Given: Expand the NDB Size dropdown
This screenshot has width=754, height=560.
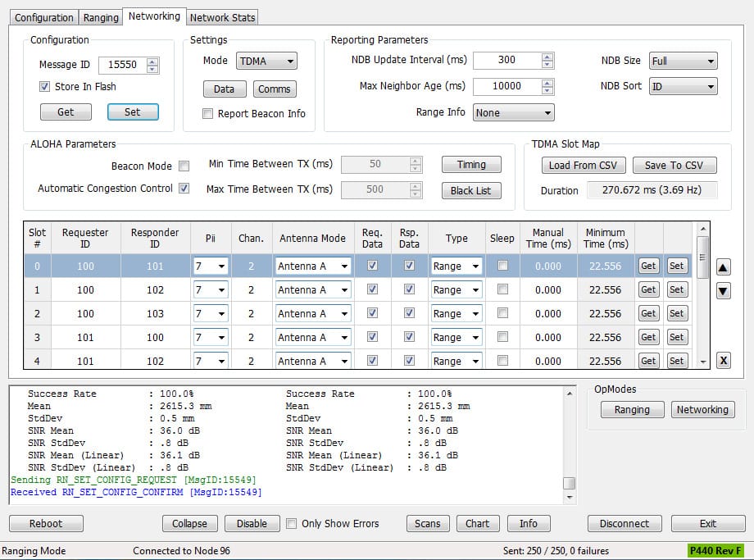Looking at the screenshot, I should click(683, 61).
